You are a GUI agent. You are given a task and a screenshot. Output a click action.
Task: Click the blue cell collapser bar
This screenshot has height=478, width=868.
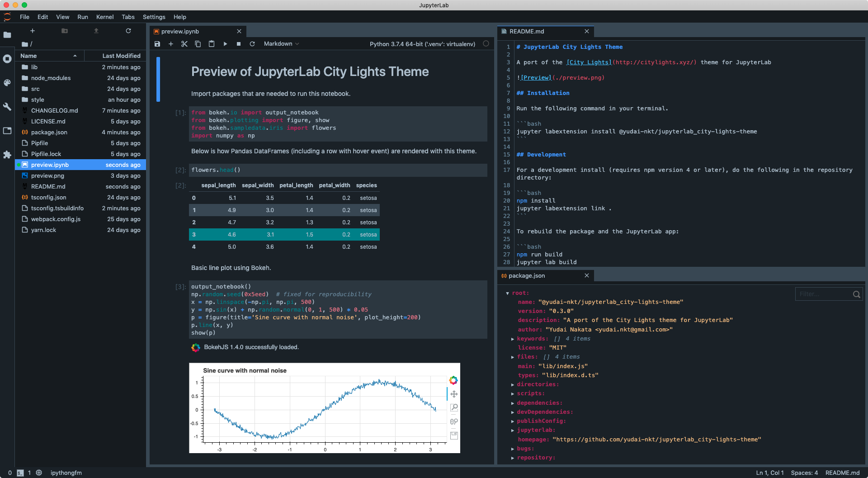tap(158, 79)
